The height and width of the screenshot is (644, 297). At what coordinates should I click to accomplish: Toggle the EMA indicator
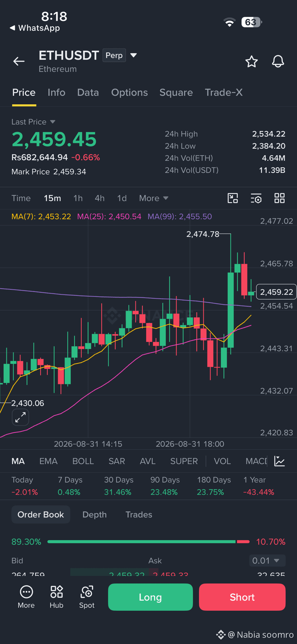[48, 461]
